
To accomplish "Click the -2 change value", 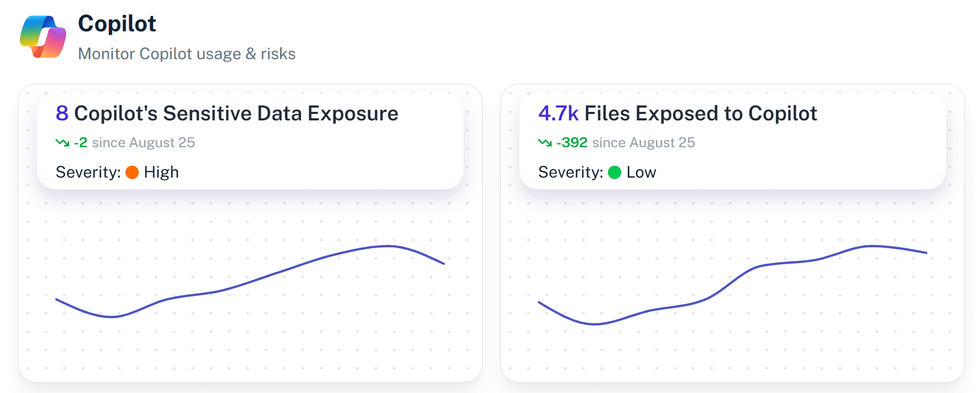I will click(x=81, y=143).
